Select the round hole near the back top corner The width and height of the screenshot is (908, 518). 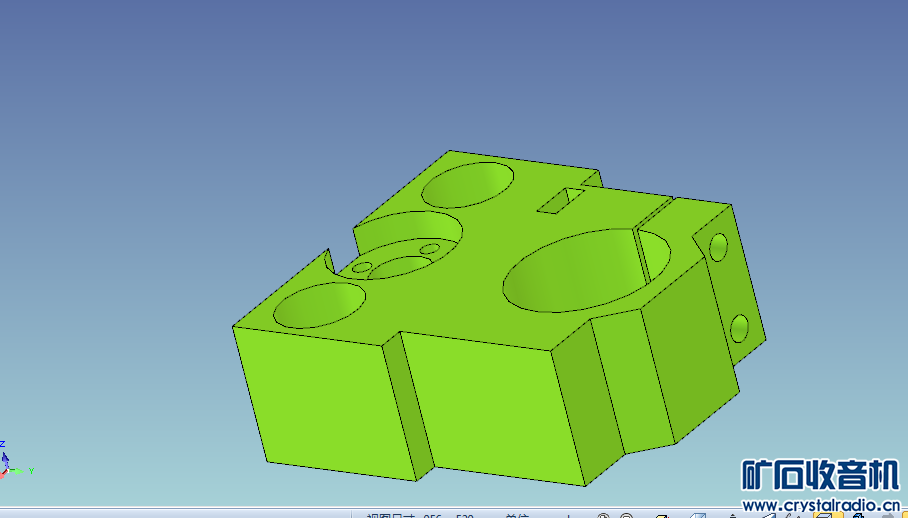point(467,185)
